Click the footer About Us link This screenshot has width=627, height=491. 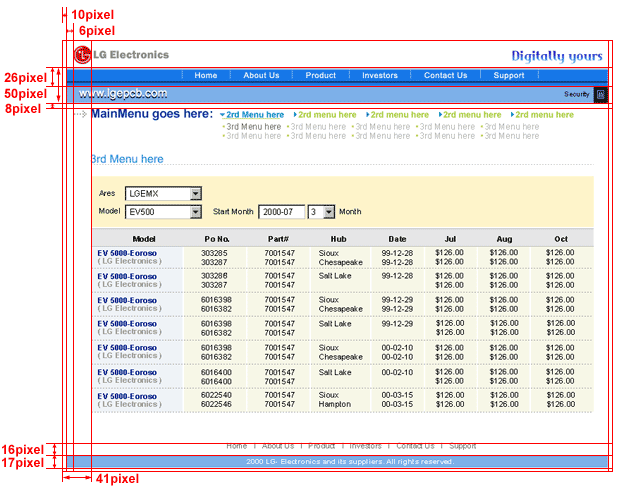click(x=278, y=446)
